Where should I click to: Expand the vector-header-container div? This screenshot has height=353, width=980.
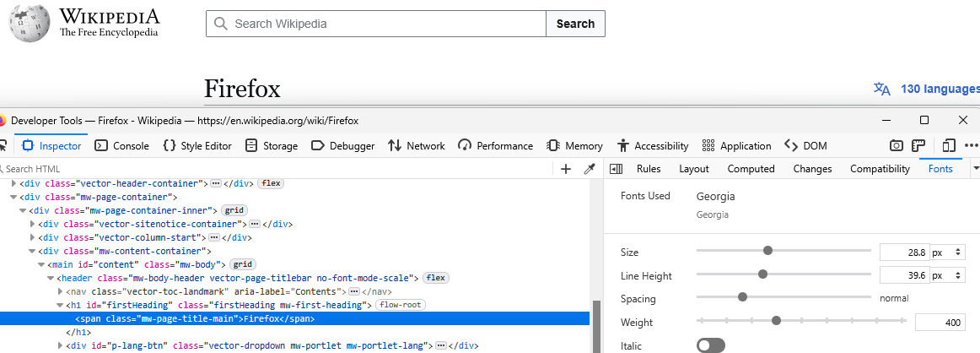13,183
